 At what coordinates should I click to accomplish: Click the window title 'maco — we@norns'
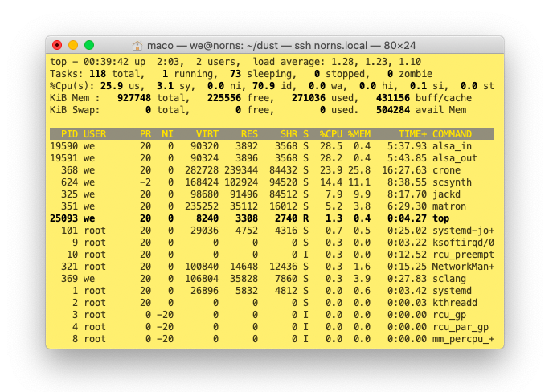(195, 46)
